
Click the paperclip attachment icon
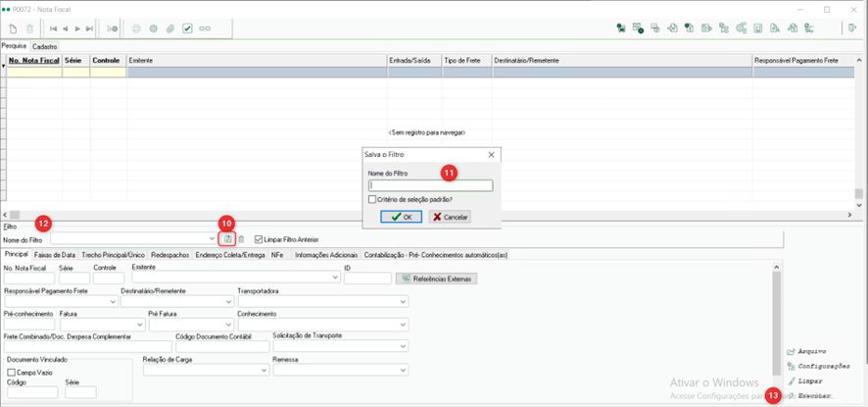(x=170, y=28)
